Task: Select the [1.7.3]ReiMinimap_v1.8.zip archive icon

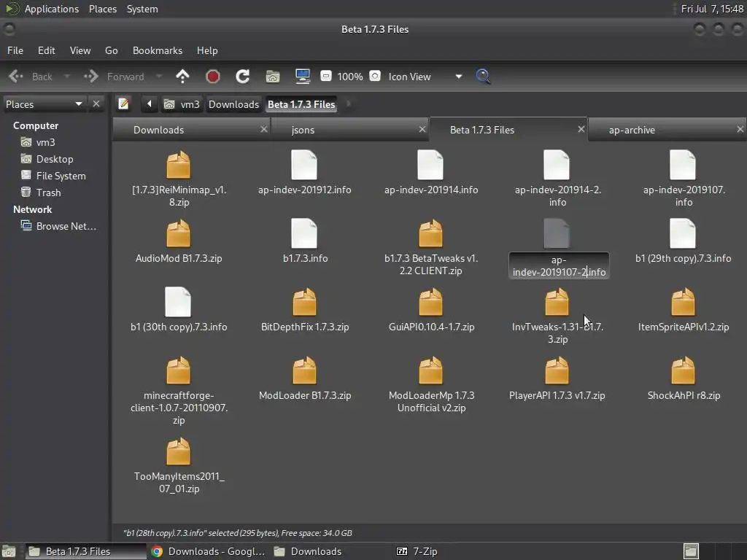Action: [x=178, y=165]
